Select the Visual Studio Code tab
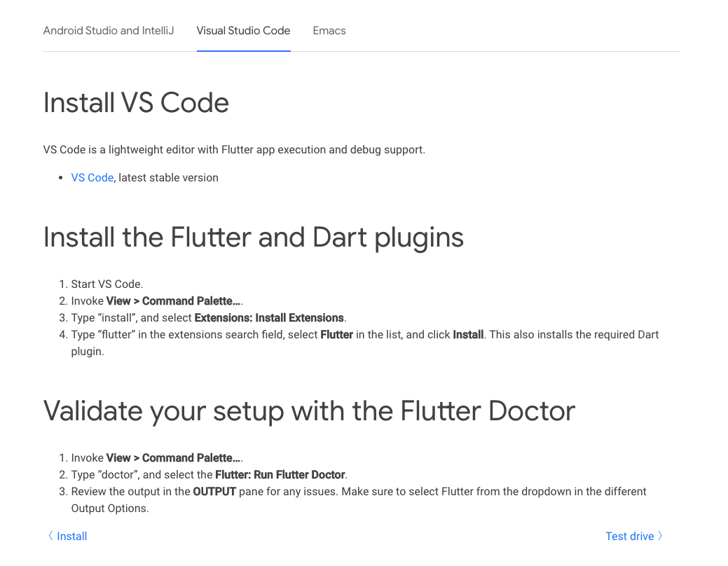Image resolution: width=728 pixels, height=566 pixels. point(243,31)
